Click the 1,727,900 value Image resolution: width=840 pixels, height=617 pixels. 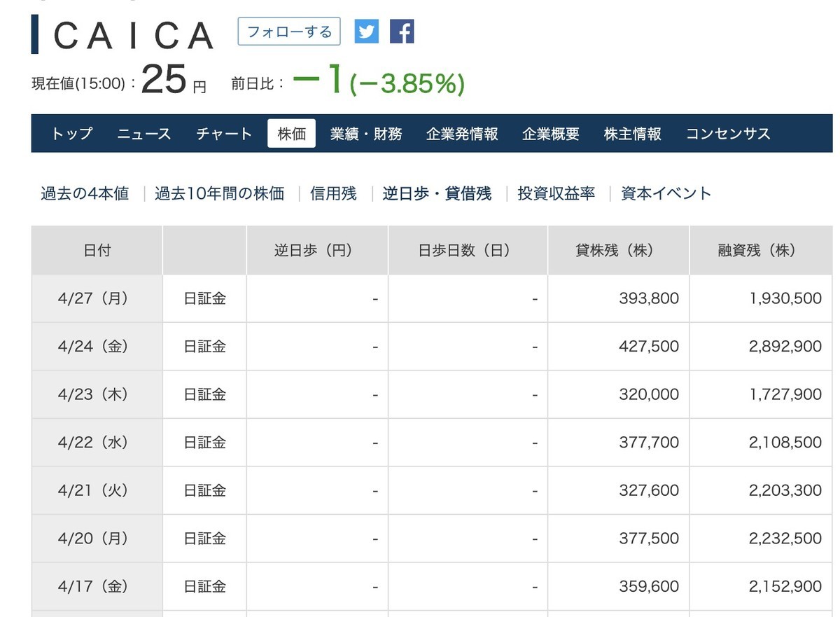(785, 394)
